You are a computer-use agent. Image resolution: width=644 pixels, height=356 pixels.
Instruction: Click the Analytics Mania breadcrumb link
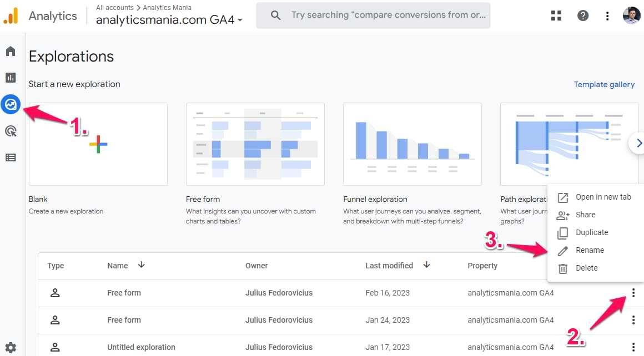pyautogui.click(x=167, y=8)
